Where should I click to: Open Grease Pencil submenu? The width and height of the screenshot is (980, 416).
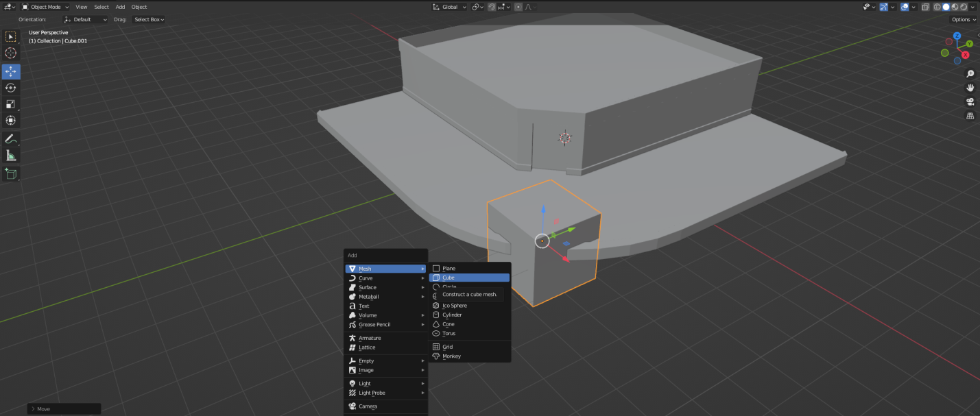click(x=386, y=325)
